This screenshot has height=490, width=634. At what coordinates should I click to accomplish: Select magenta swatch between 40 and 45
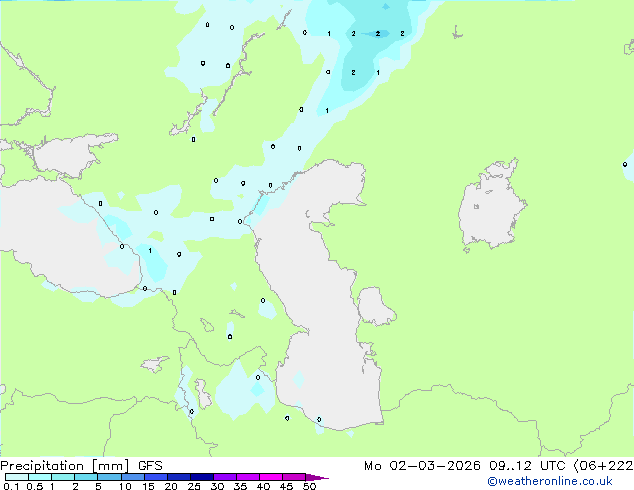[271, 477]
